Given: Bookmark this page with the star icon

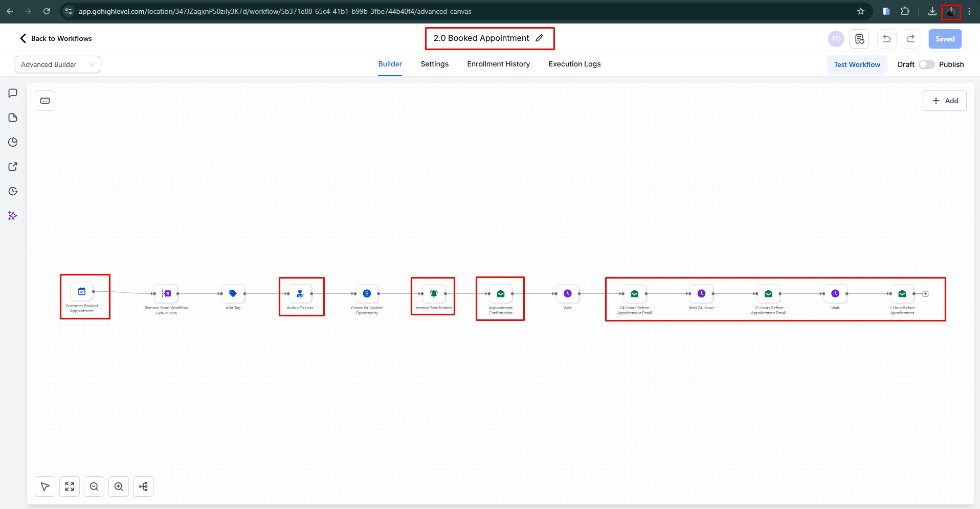Looking at the screenshot, I should click(861, 11).
